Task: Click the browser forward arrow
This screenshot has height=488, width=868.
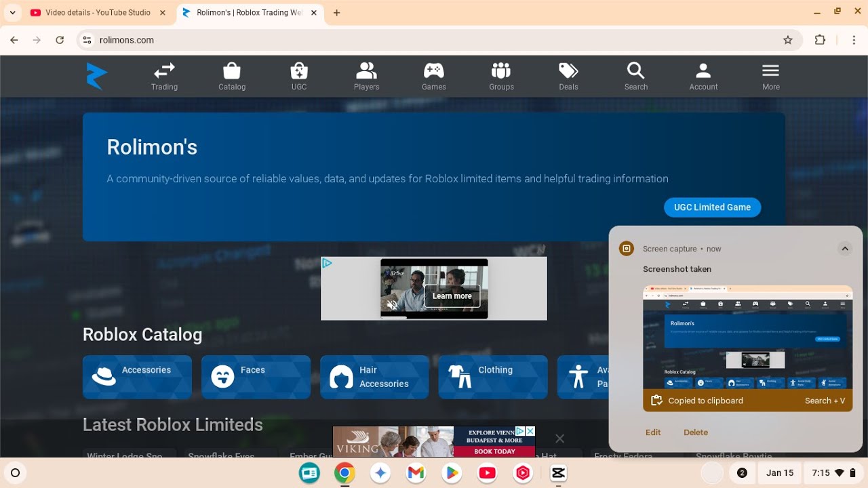Action: click(x=37, y=40)
